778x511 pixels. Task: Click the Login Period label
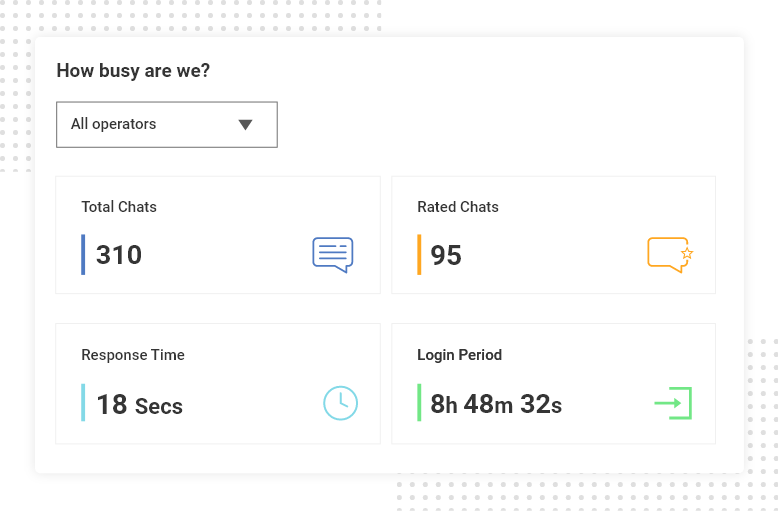pyautogui.click(x=459, y=355)
